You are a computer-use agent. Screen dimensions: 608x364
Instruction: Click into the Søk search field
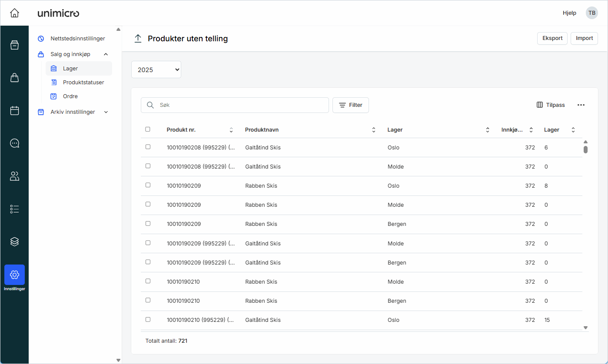pyautogui.click(x=241, y=105)
